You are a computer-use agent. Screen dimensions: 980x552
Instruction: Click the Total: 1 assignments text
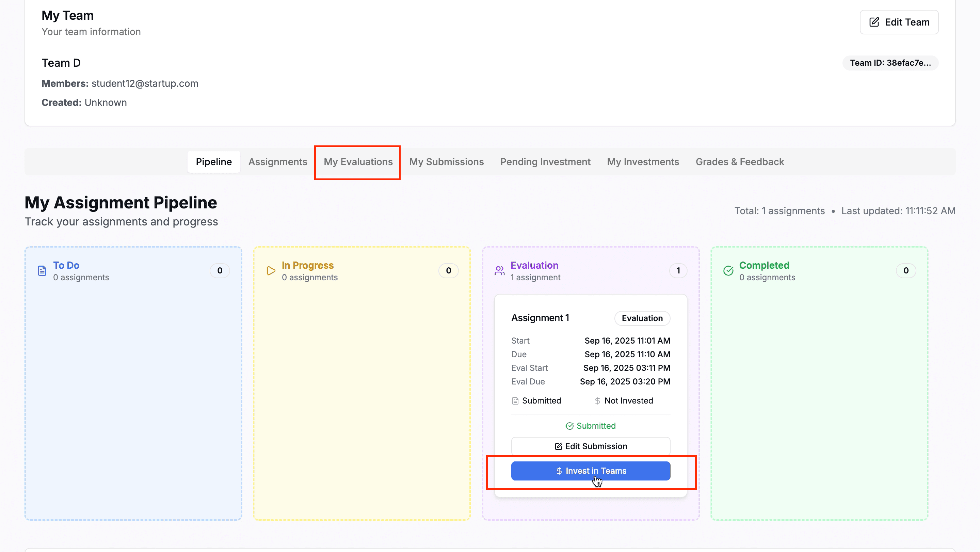coord(779,211)
